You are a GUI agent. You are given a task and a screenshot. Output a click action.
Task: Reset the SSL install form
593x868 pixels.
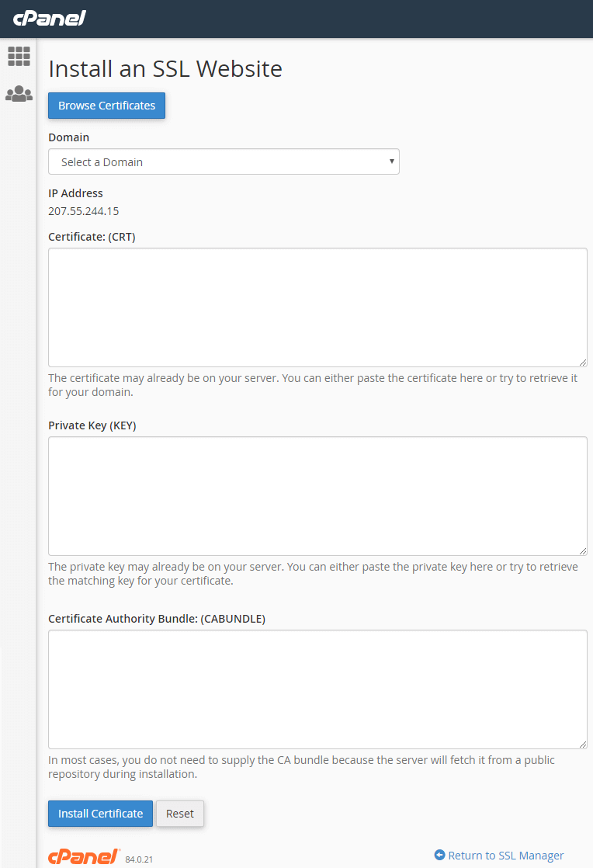[x=180, y=813]
